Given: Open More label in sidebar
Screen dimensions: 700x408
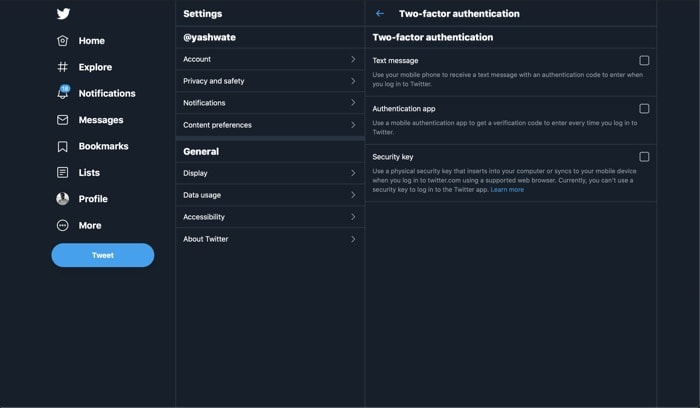Looking at the screenshot, I should (x=90, y=225).
